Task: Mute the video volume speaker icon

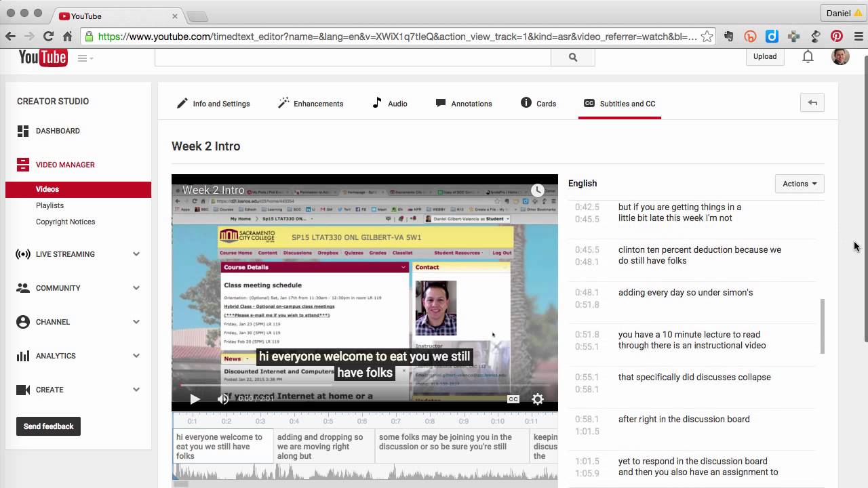Action: point(223,399)
